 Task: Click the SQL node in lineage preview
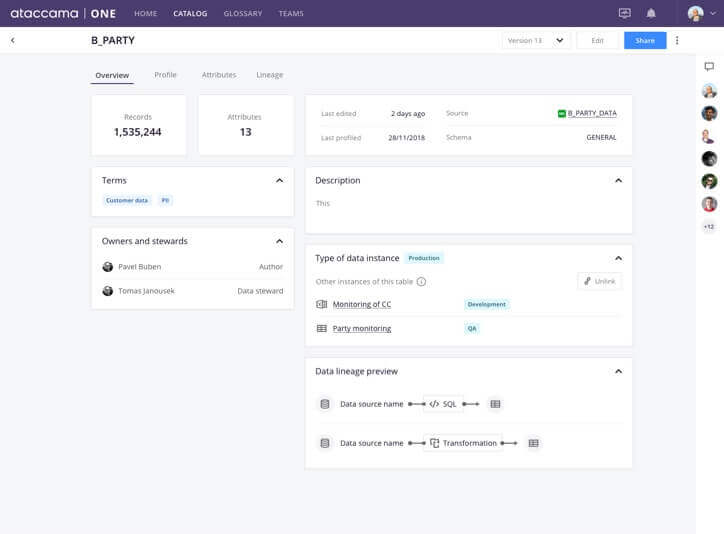click(443, 404)
